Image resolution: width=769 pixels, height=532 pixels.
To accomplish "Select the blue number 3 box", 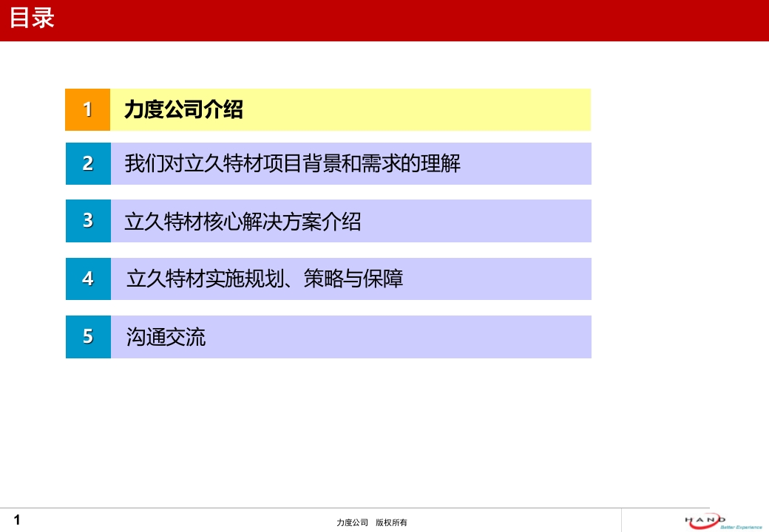I will tap(88, 220).
